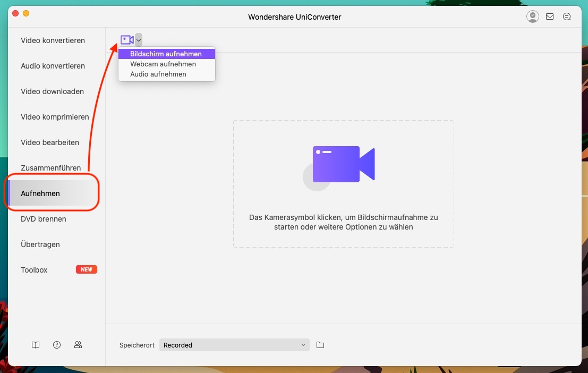Screen dimensions: 588x373
Task: Switch to Video bearbeiten
Action: pyautogui.click(x=50, y=142)
